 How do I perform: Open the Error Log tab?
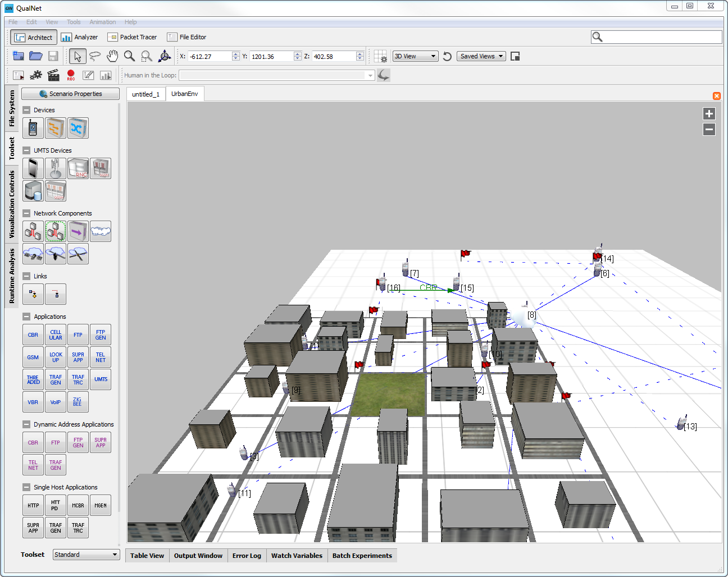pyautogui.click(x=247, y=556)
